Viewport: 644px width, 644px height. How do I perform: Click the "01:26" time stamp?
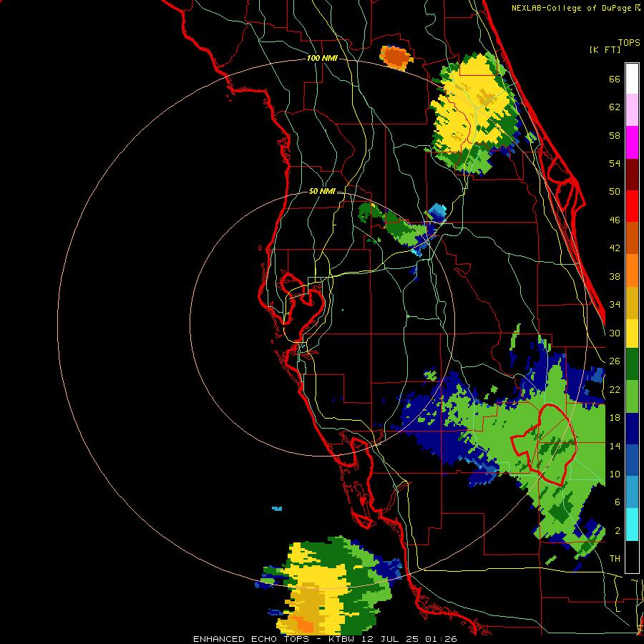click(441, 639)
